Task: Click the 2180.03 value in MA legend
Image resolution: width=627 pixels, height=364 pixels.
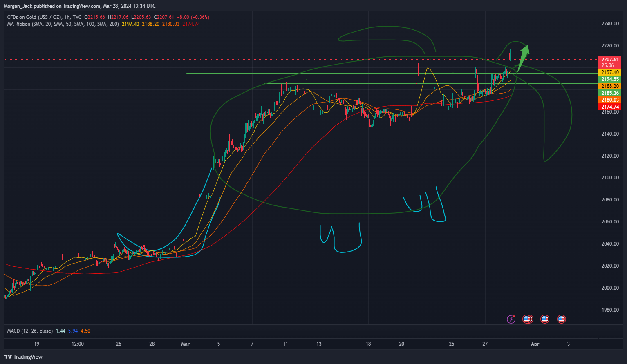Action: (x=170, y=24)
